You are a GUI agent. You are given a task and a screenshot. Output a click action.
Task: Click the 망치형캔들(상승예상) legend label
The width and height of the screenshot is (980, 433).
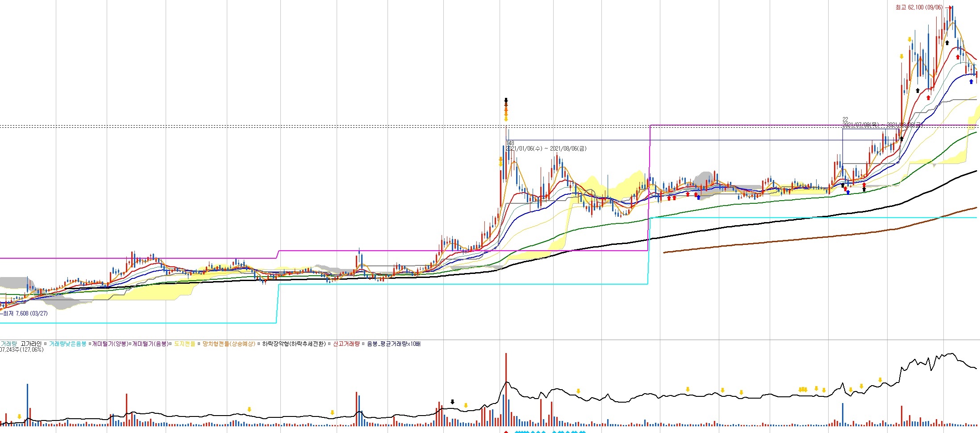[x=229, y=344]
